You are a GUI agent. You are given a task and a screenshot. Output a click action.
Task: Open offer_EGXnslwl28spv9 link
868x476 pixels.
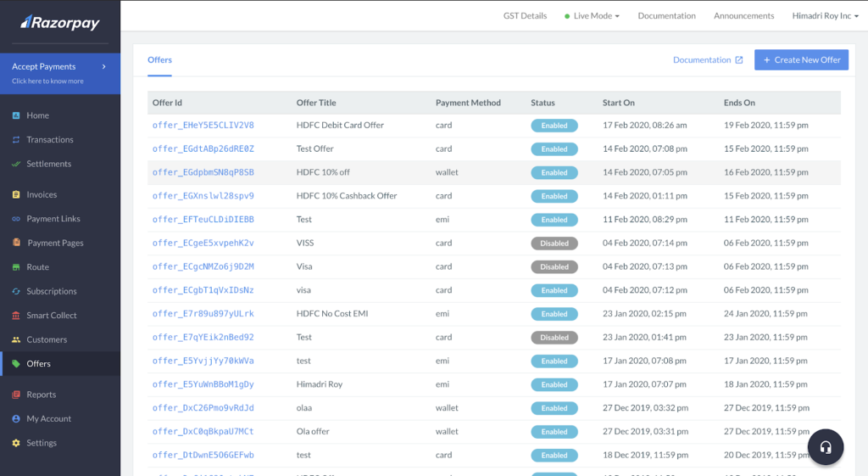click(203, 196)
